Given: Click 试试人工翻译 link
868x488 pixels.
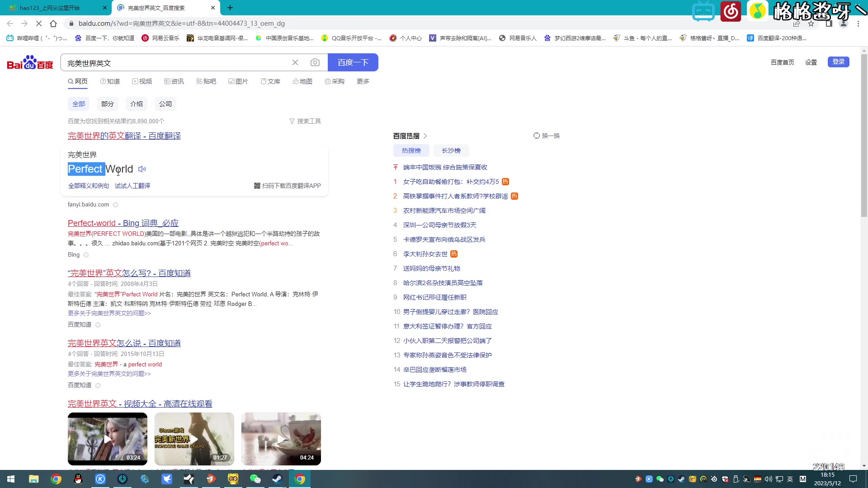Looking at the screenshot, I should [x=132, y=186].
